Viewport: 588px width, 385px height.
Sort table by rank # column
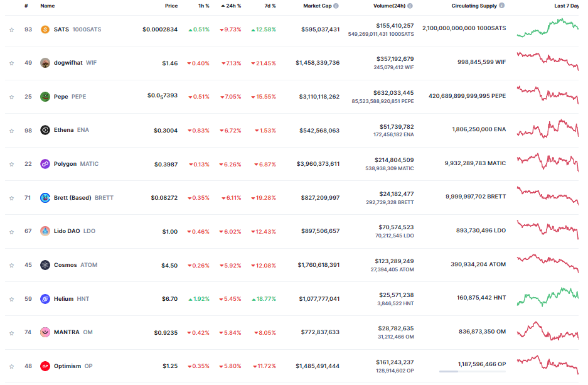pos(26,6)
